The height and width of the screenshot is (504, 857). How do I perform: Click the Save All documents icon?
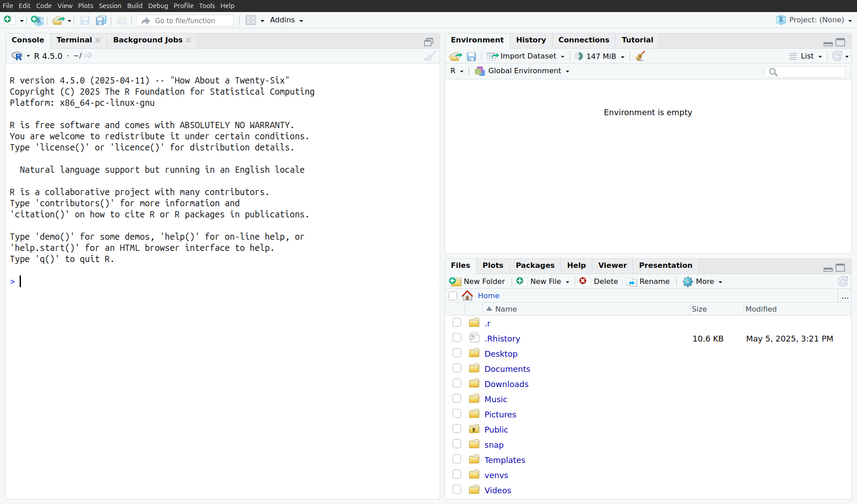(x=101, y=20)
